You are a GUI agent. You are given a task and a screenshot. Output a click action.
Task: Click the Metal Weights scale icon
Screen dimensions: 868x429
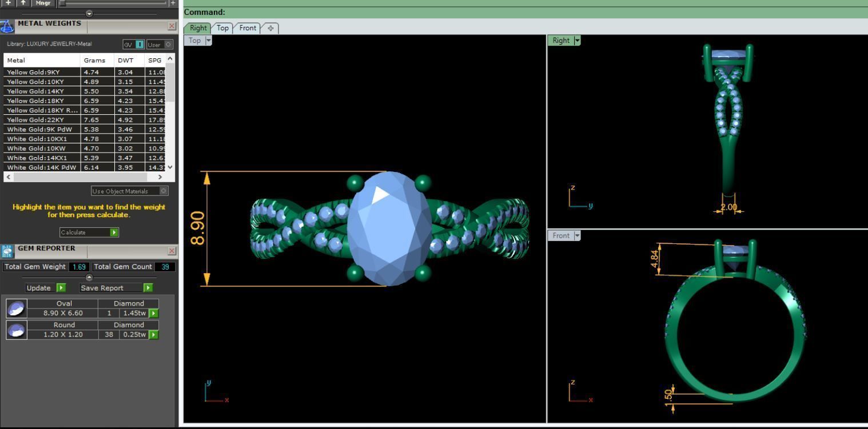pos(7,26)
